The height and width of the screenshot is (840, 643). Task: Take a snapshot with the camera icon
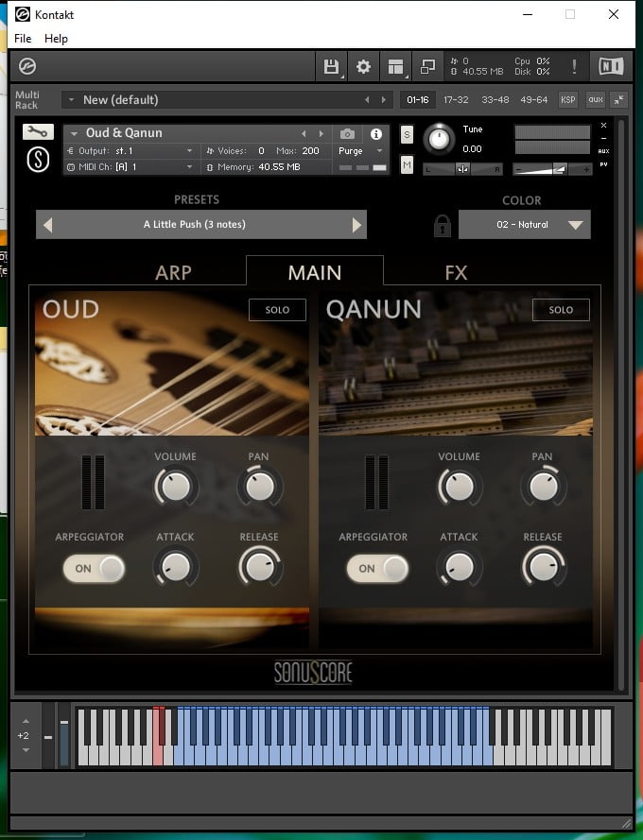coord(347,133)
